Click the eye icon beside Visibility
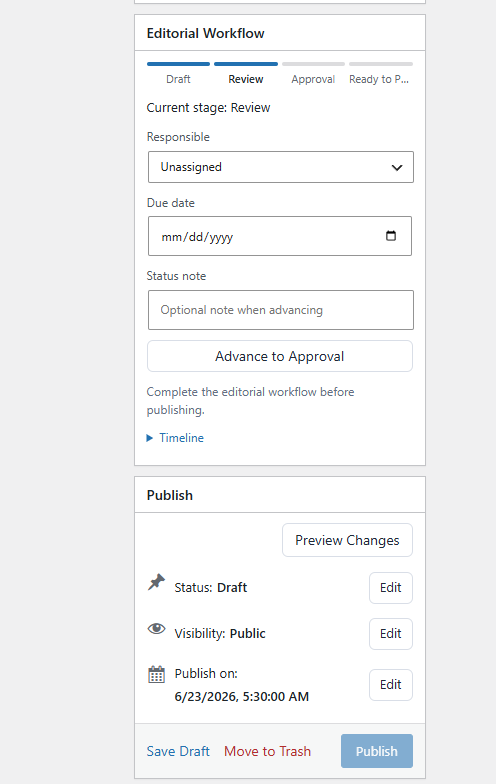Screen dimensions: 496x784 [156, 628]
